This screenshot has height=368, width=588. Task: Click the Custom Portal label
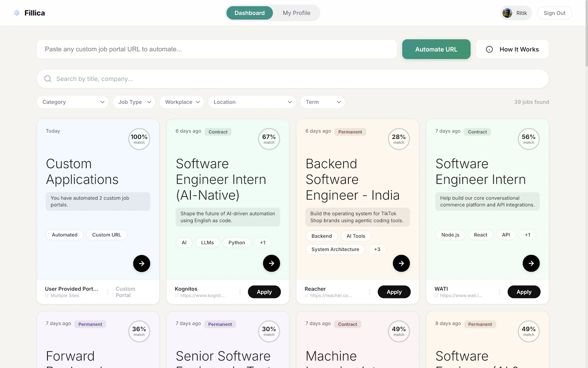point(125,292)
